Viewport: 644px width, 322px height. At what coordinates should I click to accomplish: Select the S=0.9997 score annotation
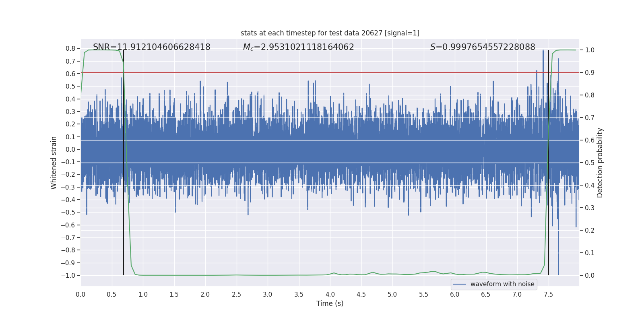(x=482, y=47)
